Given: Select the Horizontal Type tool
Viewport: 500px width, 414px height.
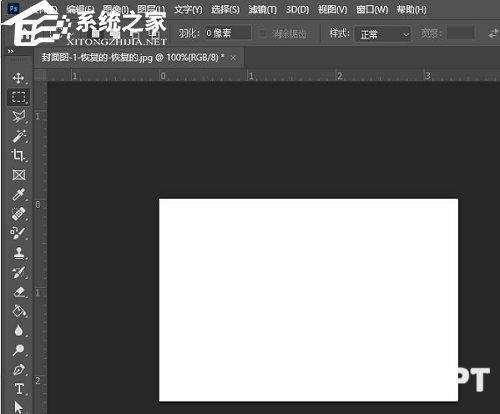Looking at the screenshot, I should [x=19, y=389].
